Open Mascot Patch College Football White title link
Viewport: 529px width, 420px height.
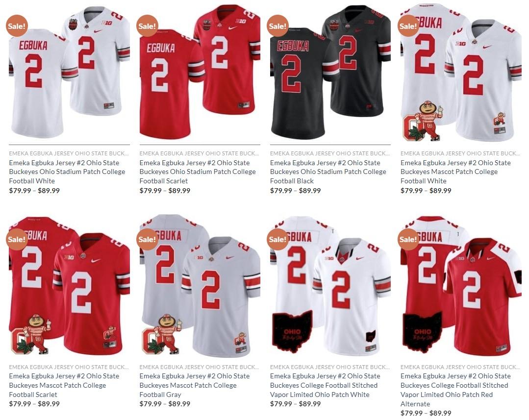coord(455,172)
